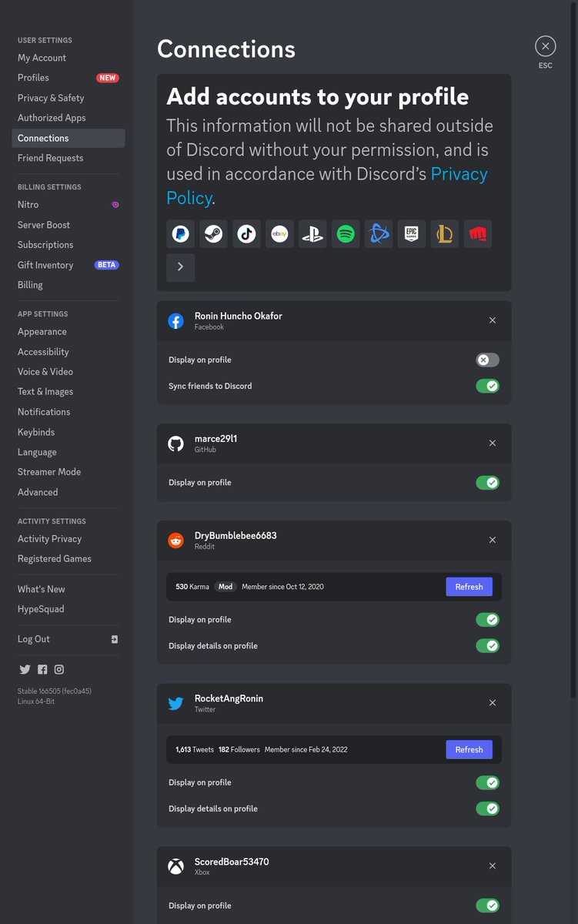The width and height of the screenshot is (578, 924).
Task: Open Profiles settings
Action: pyautogui.click(x=68, y=78)
